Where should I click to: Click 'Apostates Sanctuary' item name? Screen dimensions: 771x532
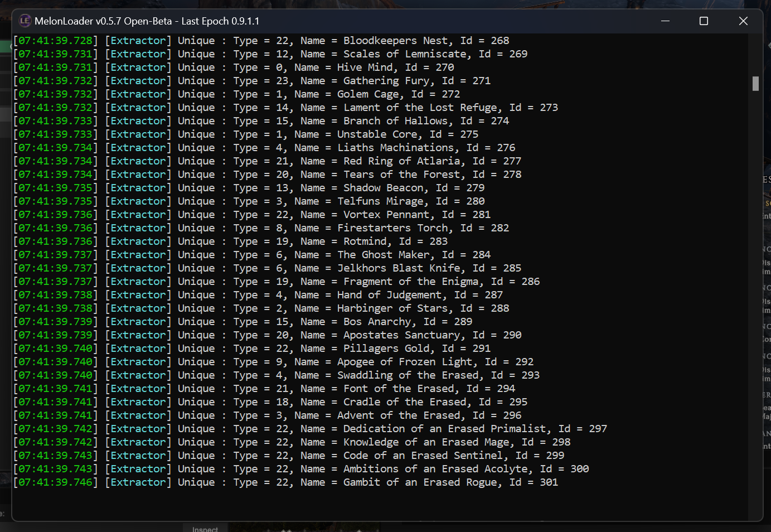coord(401,335)
